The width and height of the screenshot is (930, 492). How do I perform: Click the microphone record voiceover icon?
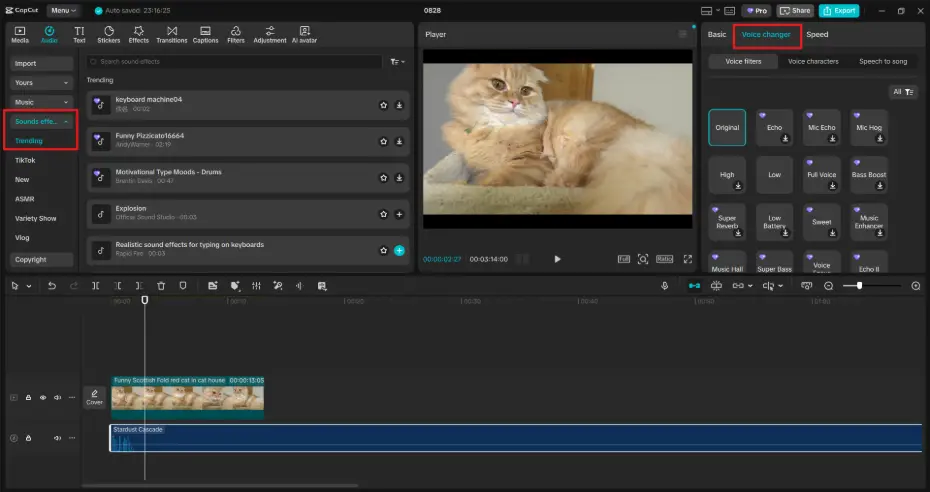(665, 286)
